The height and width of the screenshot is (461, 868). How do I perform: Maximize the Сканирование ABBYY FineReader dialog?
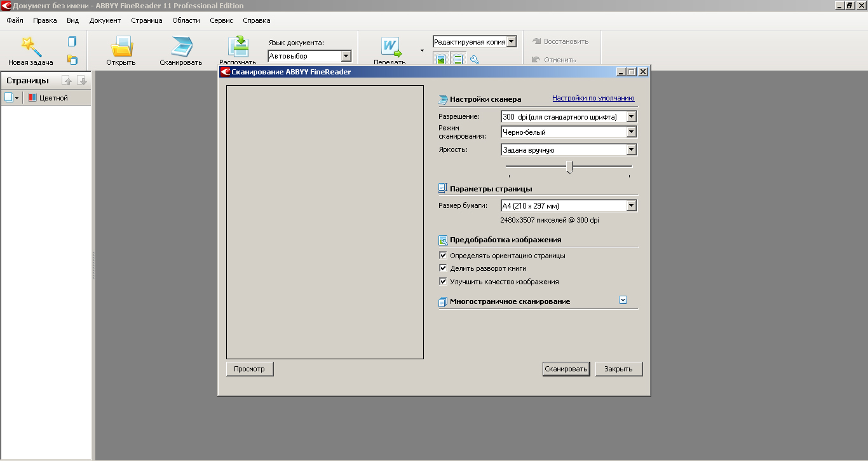(x=632, y=72)
